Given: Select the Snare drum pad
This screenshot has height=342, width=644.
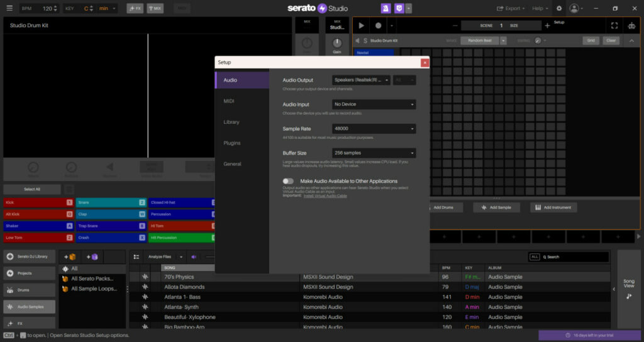Looking at the screenshot, I should (111, 202).
